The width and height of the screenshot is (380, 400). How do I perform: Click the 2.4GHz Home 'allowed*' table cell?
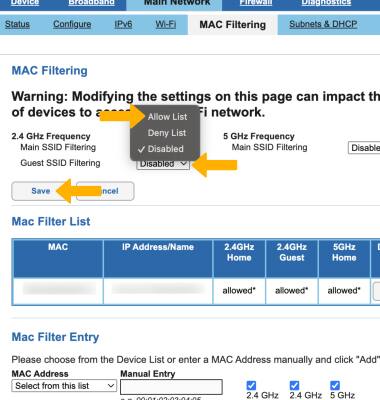coord(239,291)
